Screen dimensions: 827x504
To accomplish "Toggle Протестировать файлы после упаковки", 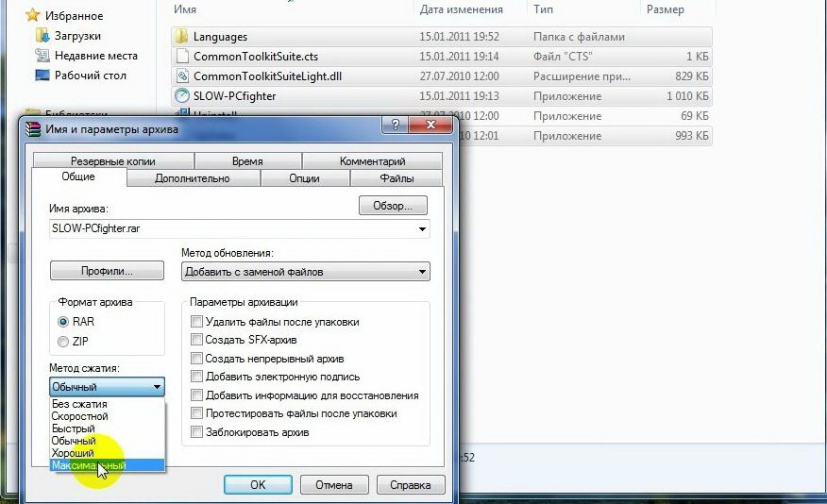I will click(196, 413).
